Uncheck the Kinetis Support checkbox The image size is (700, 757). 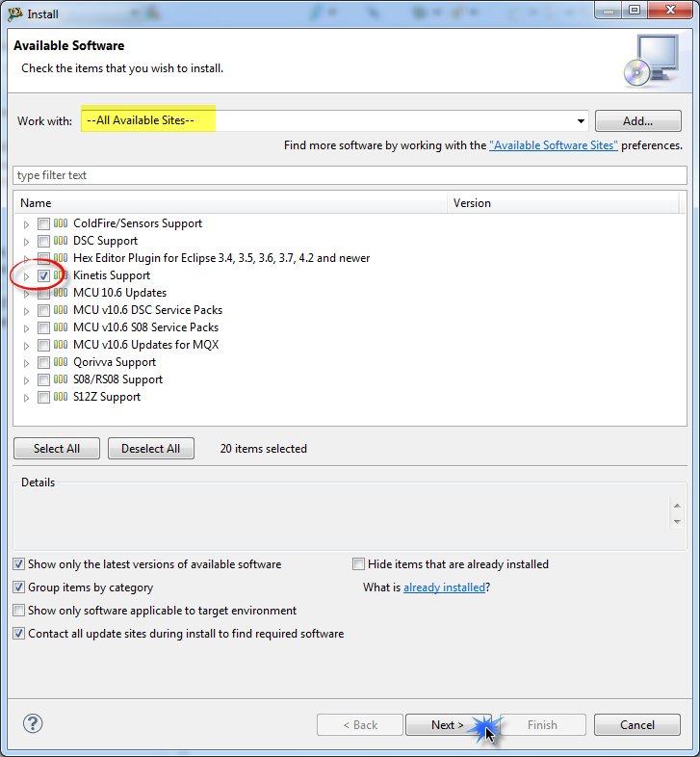point(43,276)
